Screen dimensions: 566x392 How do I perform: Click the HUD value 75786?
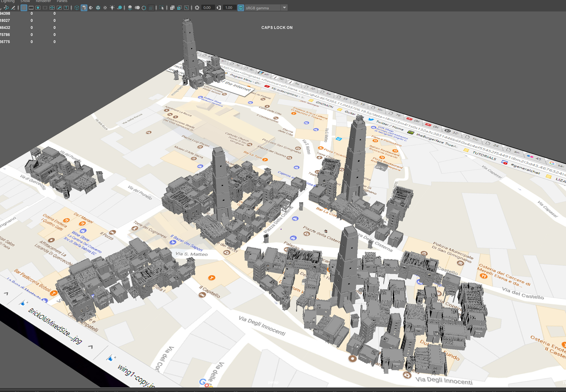pyautogui.click(x=5, y=35)
